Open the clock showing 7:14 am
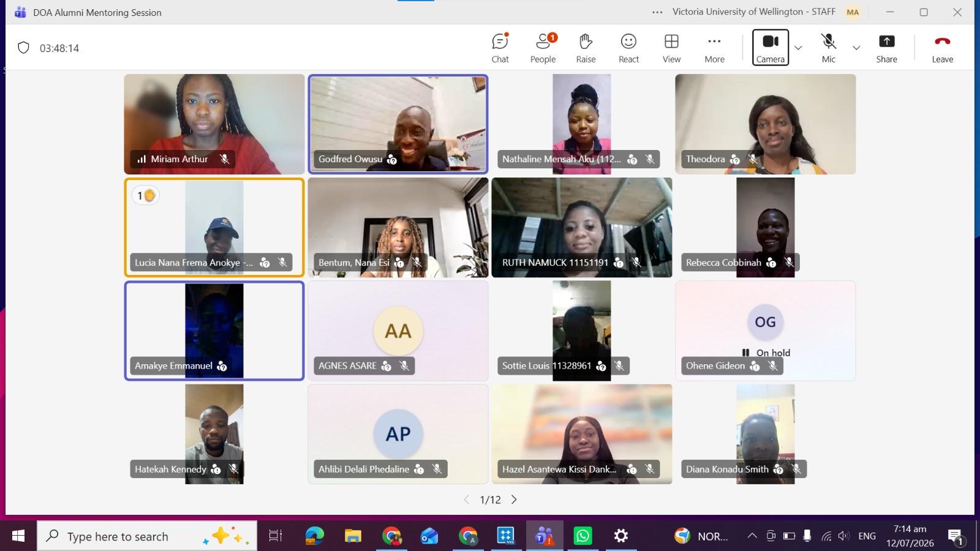Image resolution: width=980 pixels, height=551 pixels. pyautogui.click(x=910, y=536)
